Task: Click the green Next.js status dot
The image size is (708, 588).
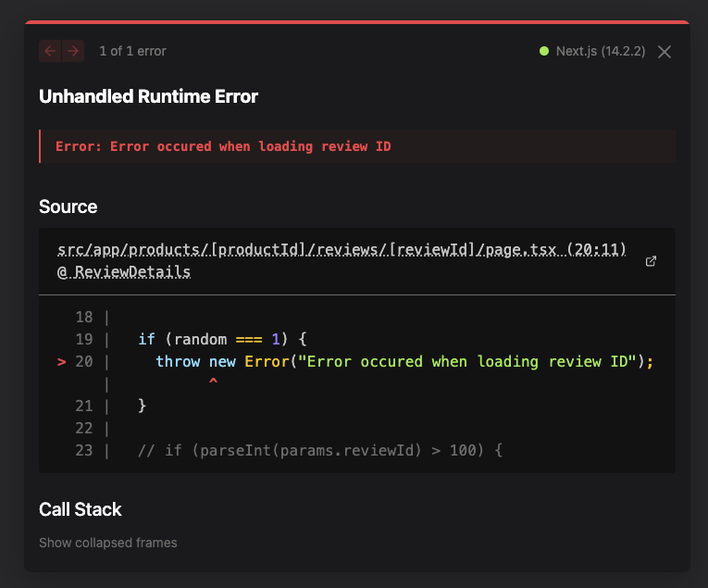Action: click(x=544, y=51)
